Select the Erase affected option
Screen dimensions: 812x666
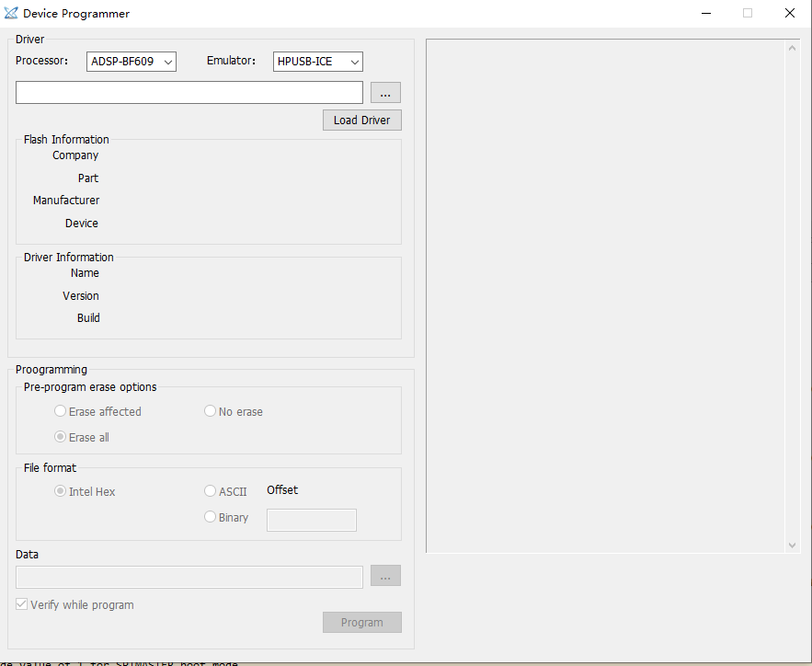(x=60, y=411)
